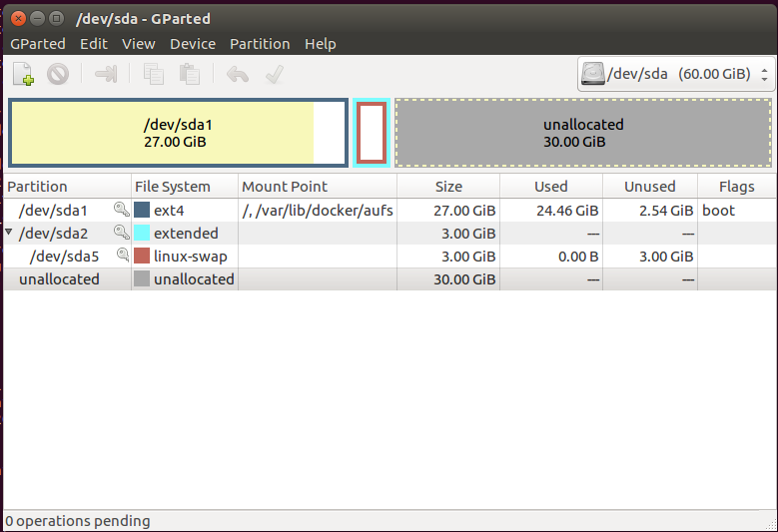
Task: Select the /dev/sda5 partition row
Action: point(389,257)
